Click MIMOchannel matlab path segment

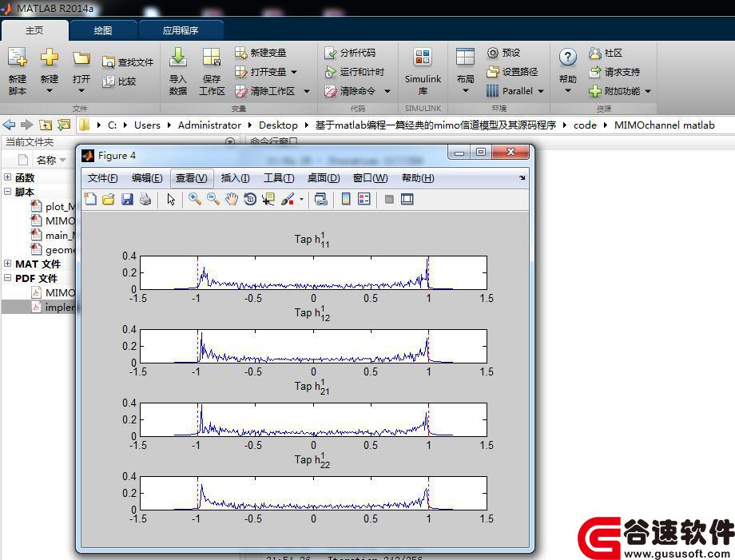[x=664, y=125]
